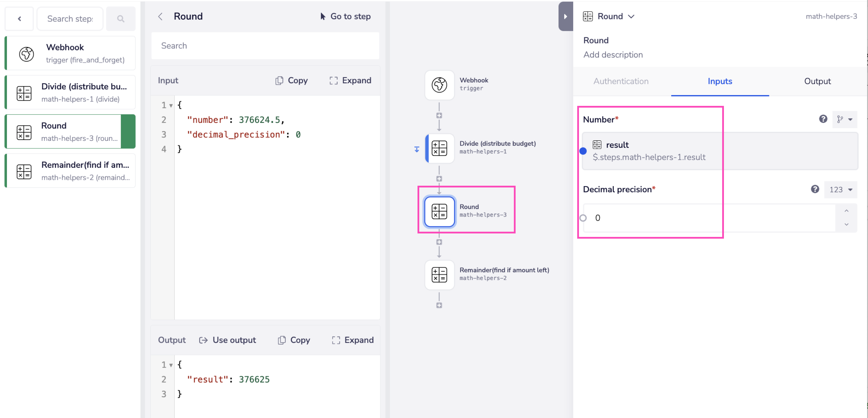The width and height of the screenshot is (868, 418).
Task: Click the Number field help question icon
Action: coord(823,119)
